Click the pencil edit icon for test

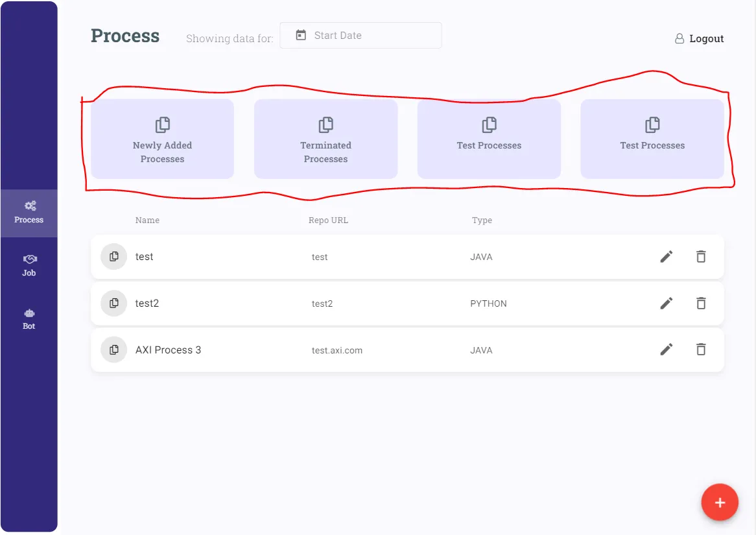point(667,257)
